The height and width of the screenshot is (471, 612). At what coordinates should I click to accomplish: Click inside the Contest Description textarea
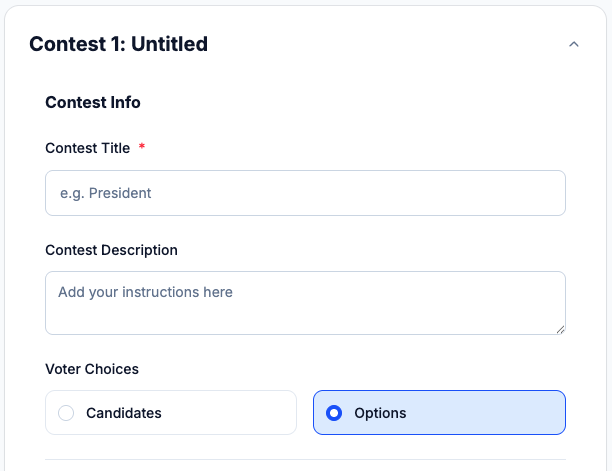point(305,312)
